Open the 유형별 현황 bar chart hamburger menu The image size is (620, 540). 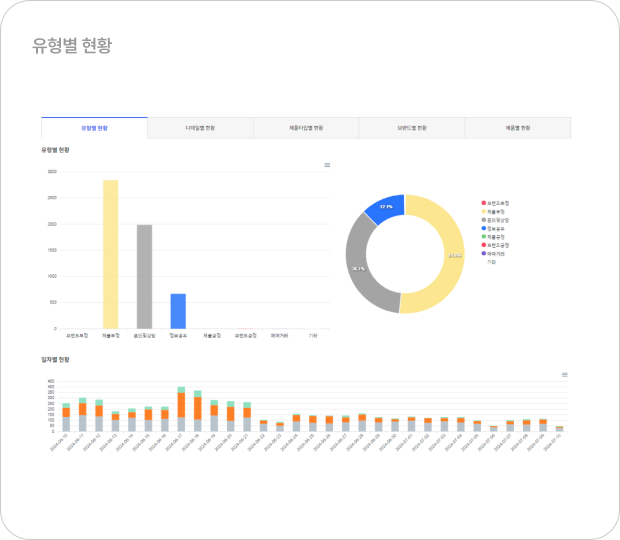pyautogui.click(x=327, y=165)
